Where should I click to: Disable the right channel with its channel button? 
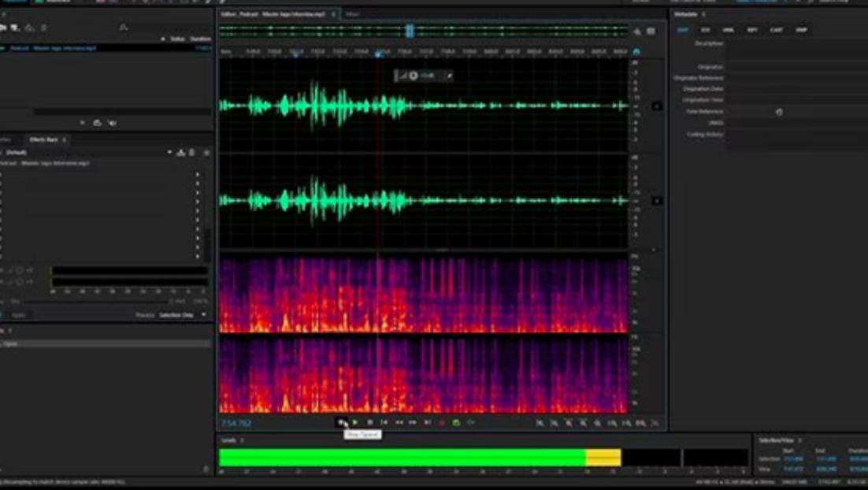coord(656,199)
